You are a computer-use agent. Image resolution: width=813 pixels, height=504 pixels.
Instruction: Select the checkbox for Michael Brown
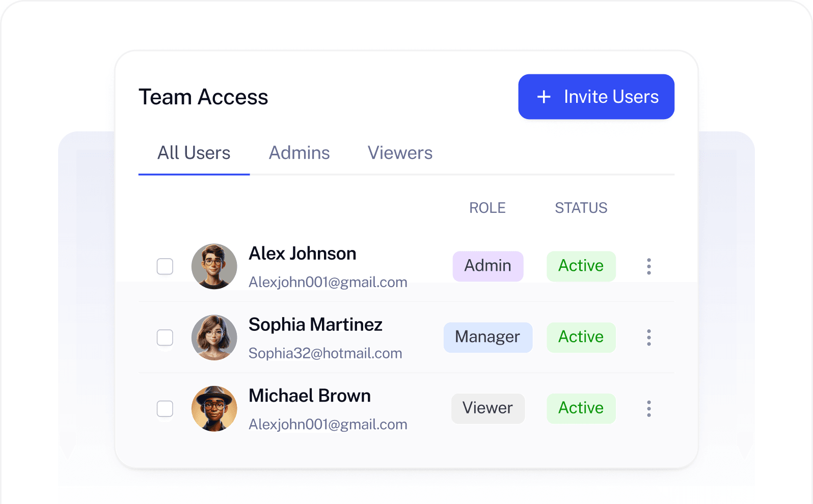[x=165, y=409]
